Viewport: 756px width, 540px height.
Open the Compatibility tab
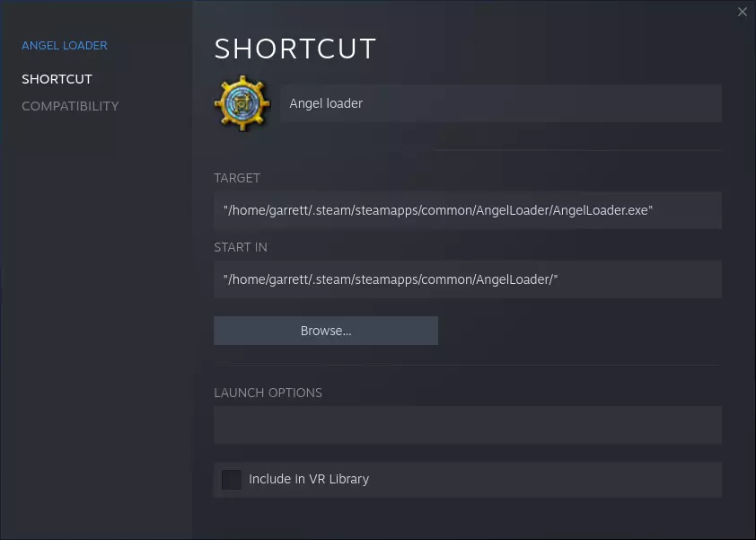click(x=70, y=106)
